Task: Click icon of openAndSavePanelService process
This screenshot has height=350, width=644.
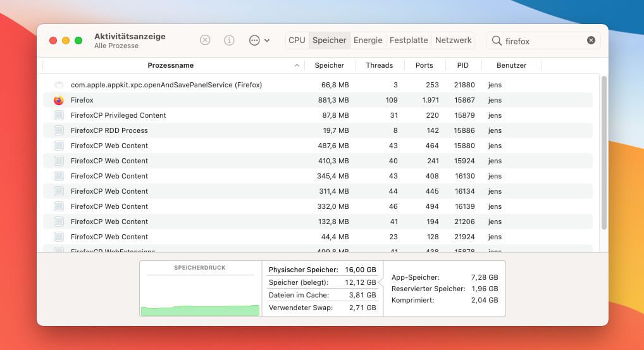Action: coord(59,85)
